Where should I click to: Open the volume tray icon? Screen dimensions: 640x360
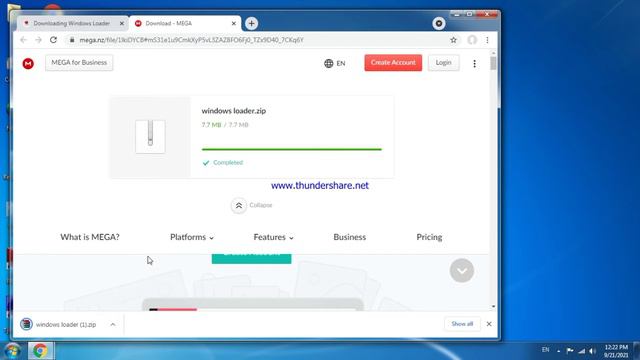coord(593,351)
